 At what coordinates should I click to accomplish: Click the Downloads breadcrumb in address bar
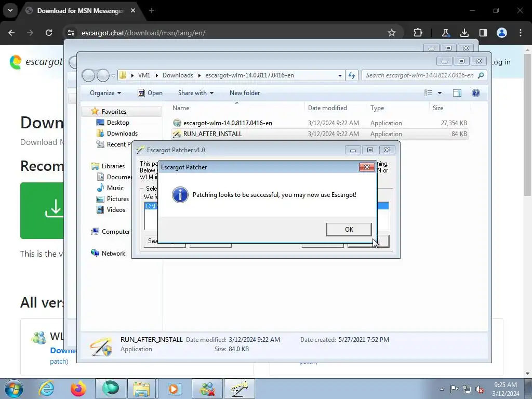click(178, 75)
